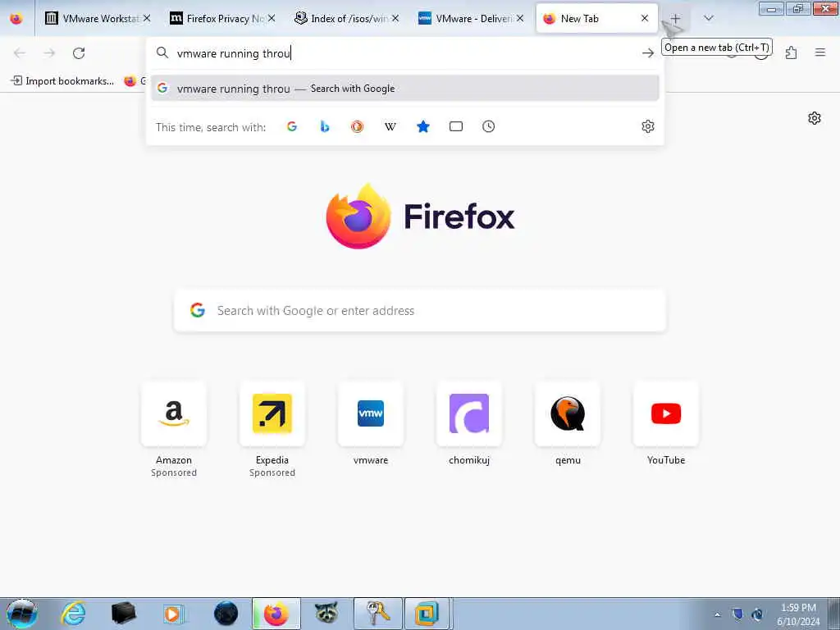Search this time with Bing icon
The image size is (840, 630).
tap(325, 126)
